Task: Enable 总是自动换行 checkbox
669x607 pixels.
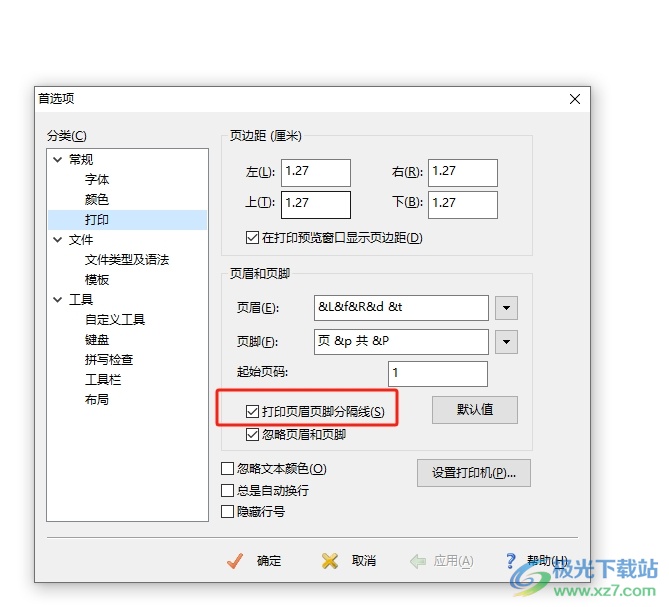Action: (x=227, y=490)
